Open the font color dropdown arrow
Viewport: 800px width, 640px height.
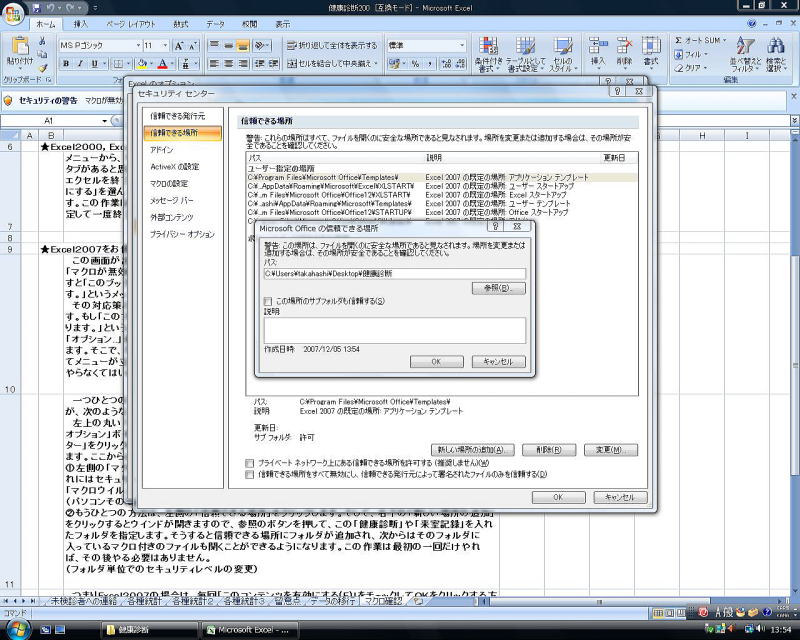click(172, 64)
